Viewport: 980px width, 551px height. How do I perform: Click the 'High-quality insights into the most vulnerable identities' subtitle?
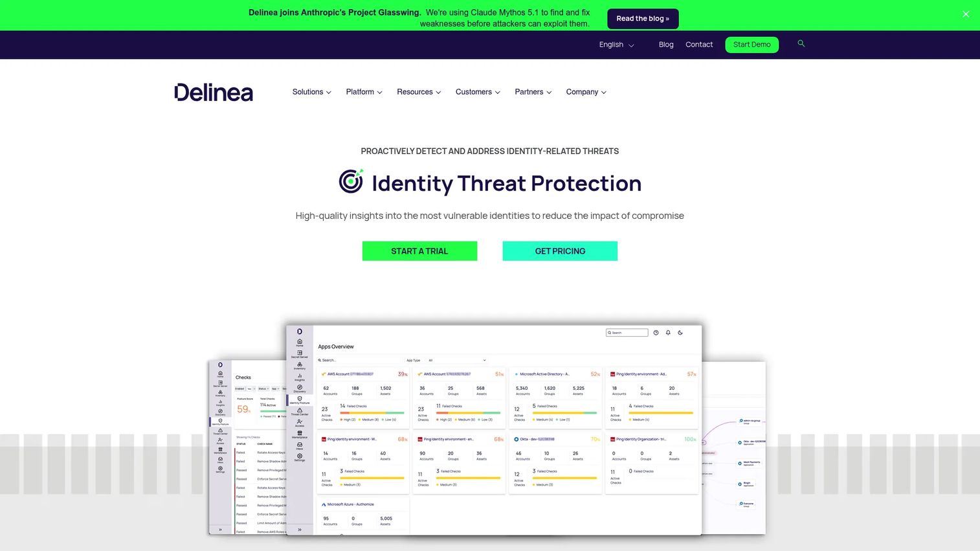click(490, 216)
